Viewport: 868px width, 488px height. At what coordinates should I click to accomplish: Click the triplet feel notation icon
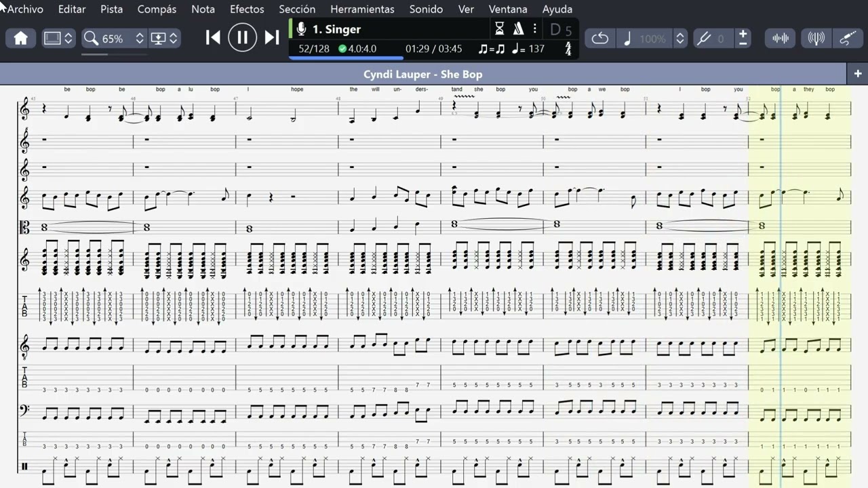point(492,49)
